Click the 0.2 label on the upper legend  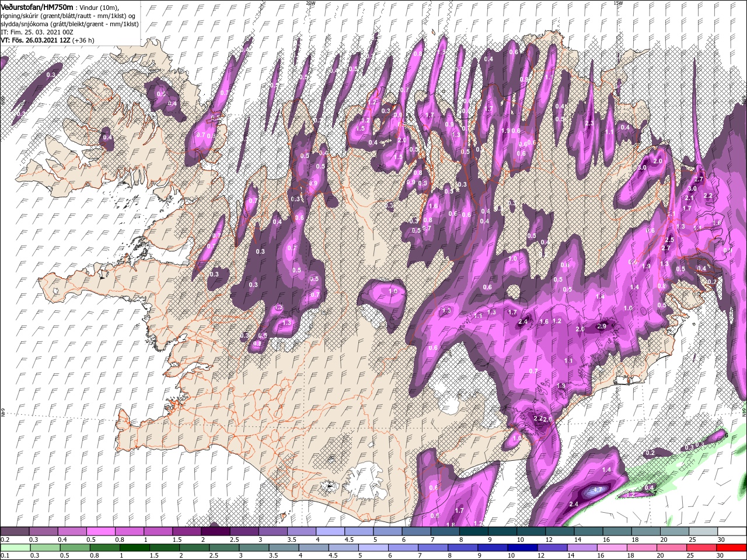pos(5,540)
